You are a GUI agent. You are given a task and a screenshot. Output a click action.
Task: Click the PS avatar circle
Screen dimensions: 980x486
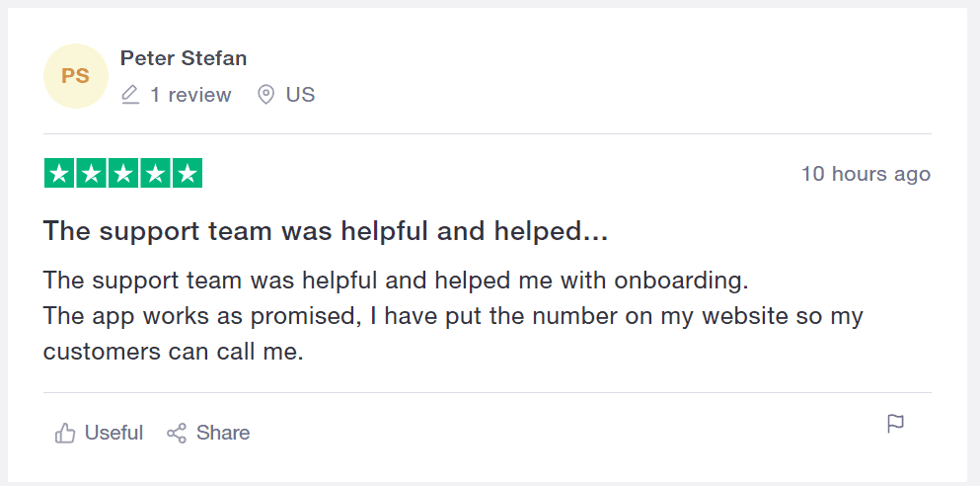[x=76, y=76]
